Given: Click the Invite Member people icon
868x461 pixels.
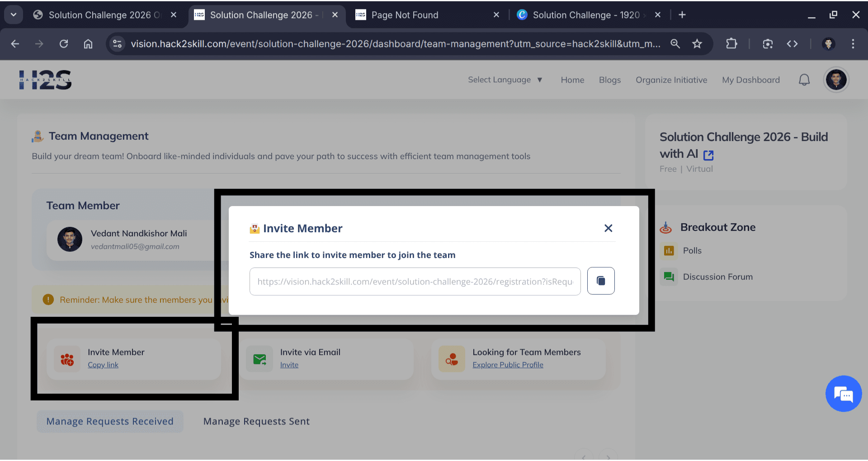Looking at the screenshot, I should [x=66, y=359].
